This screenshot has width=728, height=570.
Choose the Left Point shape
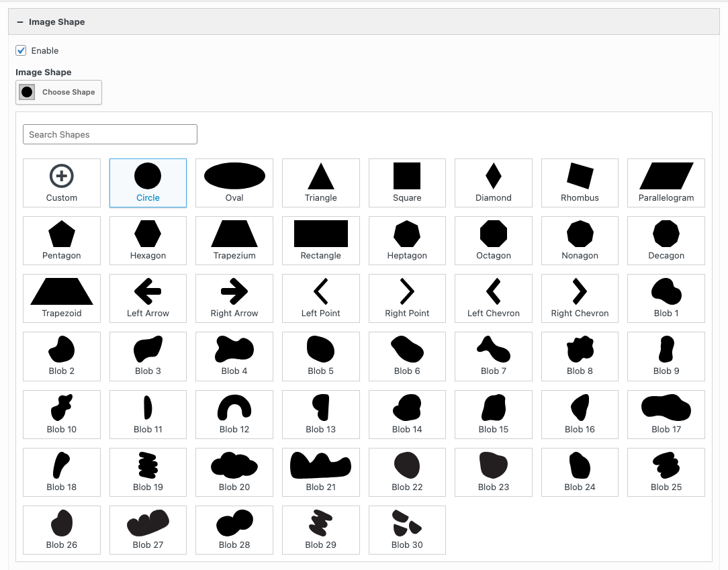pos(321,299)
